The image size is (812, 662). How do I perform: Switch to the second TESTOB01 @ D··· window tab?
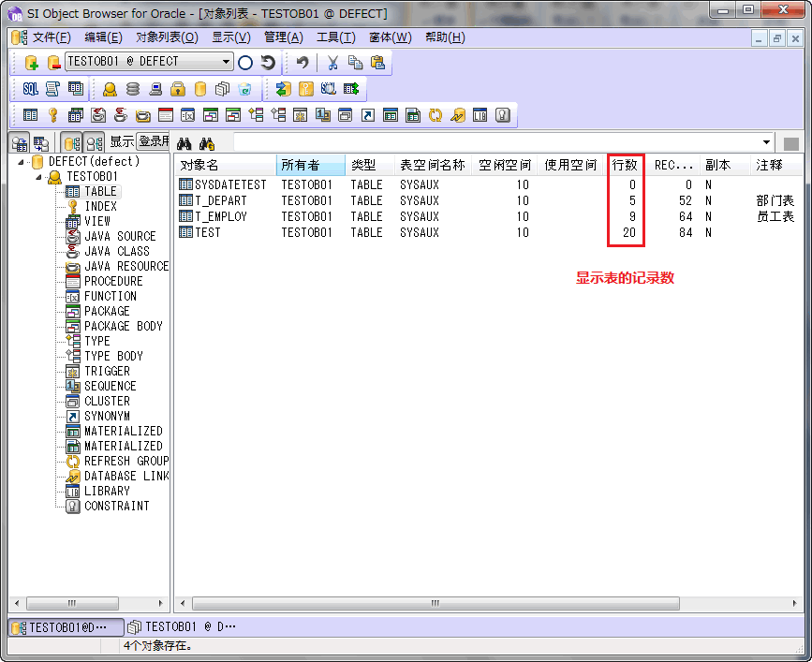pyautogui.click(x=183, y=627)
